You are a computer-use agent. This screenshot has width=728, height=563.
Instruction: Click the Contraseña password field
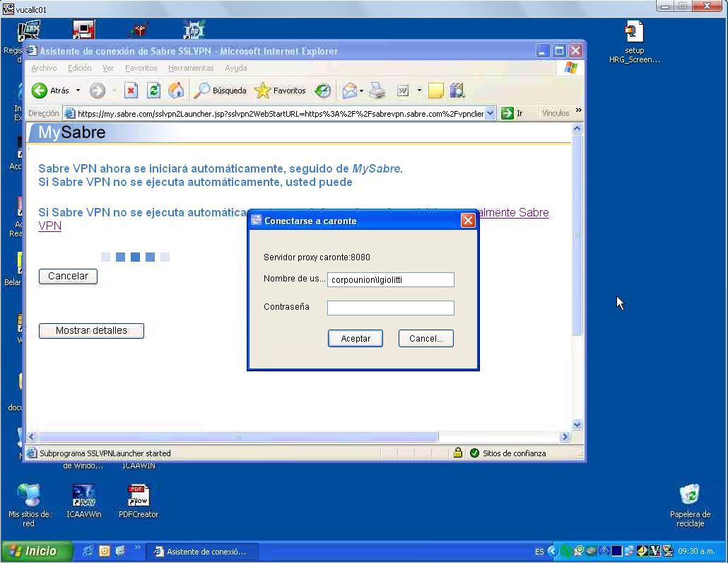pos(390,308)
